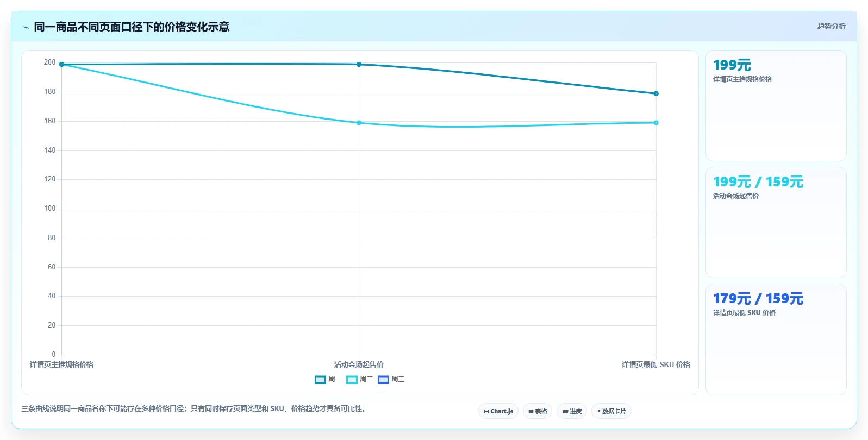This screenshot has width=868, height=440.
Task: Click the 趋势分析 label
Action: pos(831,26)
